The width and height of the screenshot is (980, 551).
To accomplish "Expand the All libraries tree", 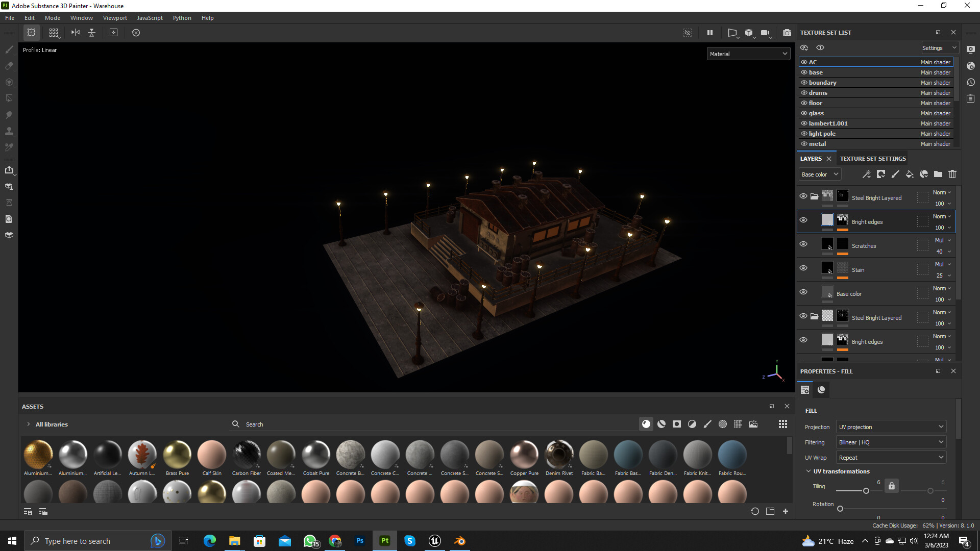I will tap(28, 424).
